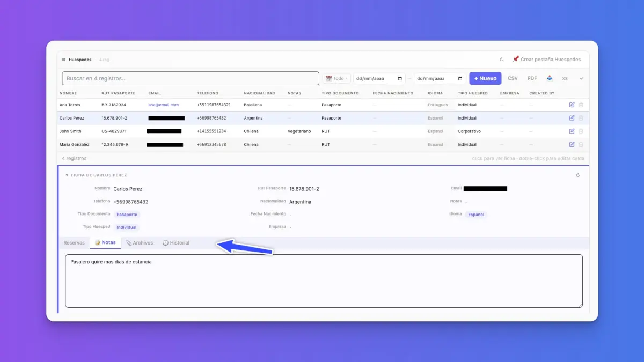Delete the Ana Torres row
Image resolution: width=644 pixels, height=362 pixels.
point(581,105)
